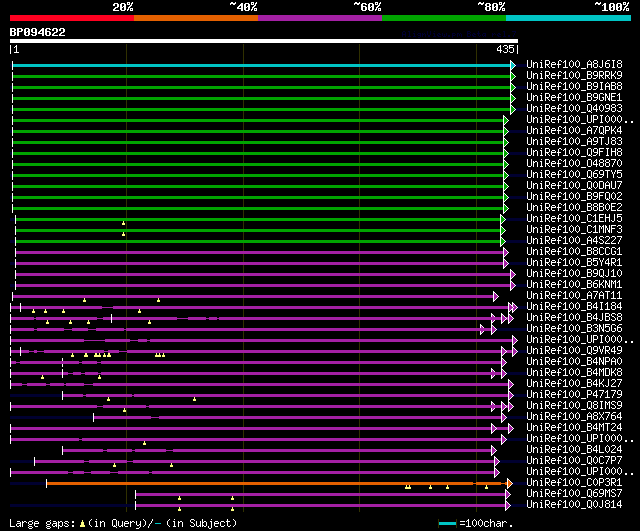This screenshot has height=531, width=640.
Task: Click the yellow gap triangle in the bottom legend
Action: [82, 524]
